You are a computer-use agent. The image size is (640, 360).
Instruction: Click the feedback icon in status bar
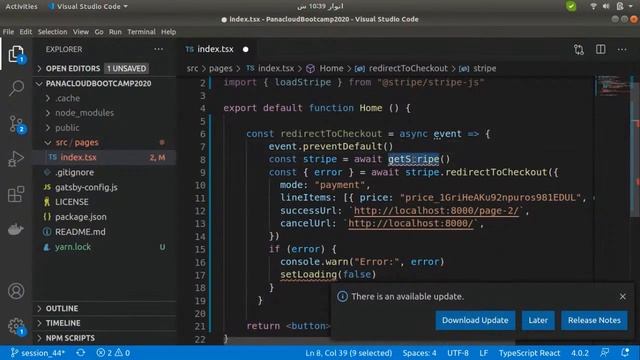pyautogui.click(x=605, y=353)
